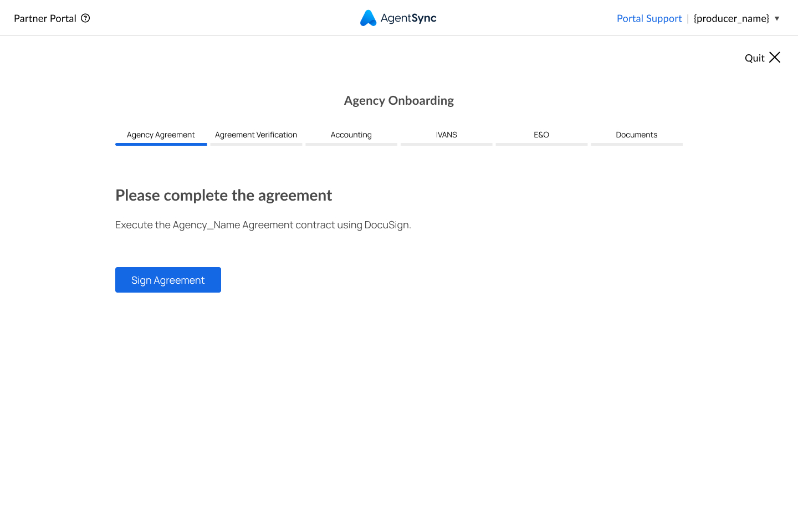Select the E&O step tab

coord(541,135)
